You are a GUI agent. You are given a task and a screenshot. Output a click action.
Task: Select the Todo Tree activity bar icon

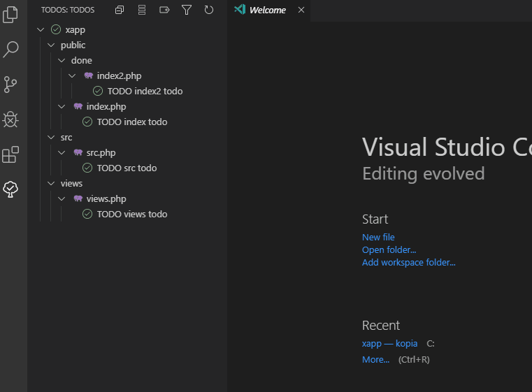(x=10, y=189)
